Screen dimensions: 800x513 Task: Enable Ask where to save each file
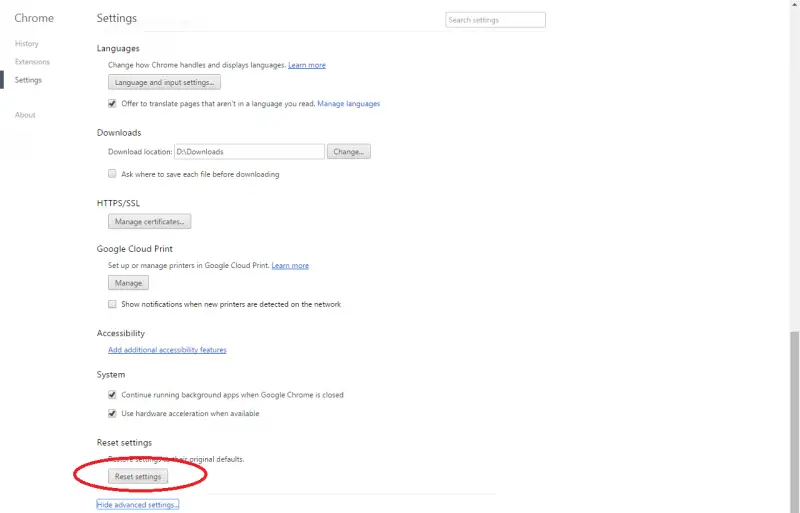pyautogui.click(x=112, y=174)
